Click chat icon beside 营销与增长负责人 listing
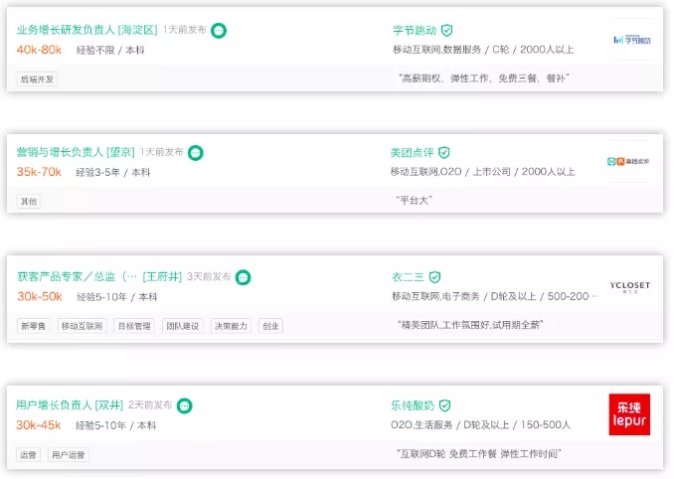 198,153
